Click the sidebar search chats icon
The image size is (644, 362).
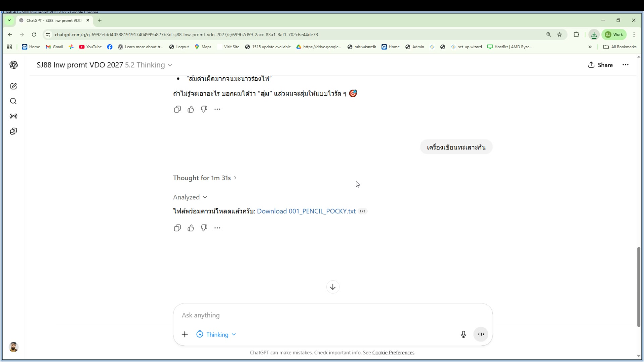point(13,101)
